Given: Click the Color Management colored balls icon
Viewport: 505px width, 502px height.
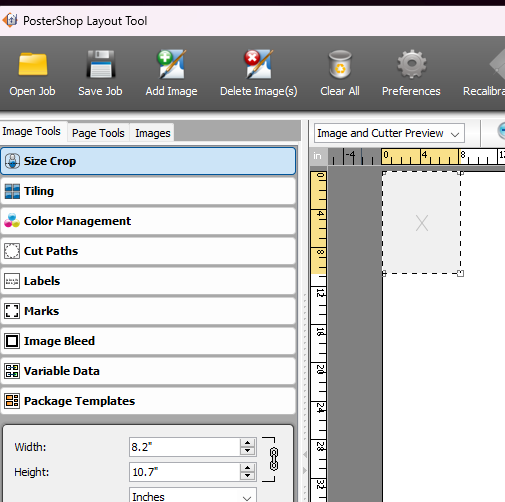Looking at the screenshot, I should point(12,221).
